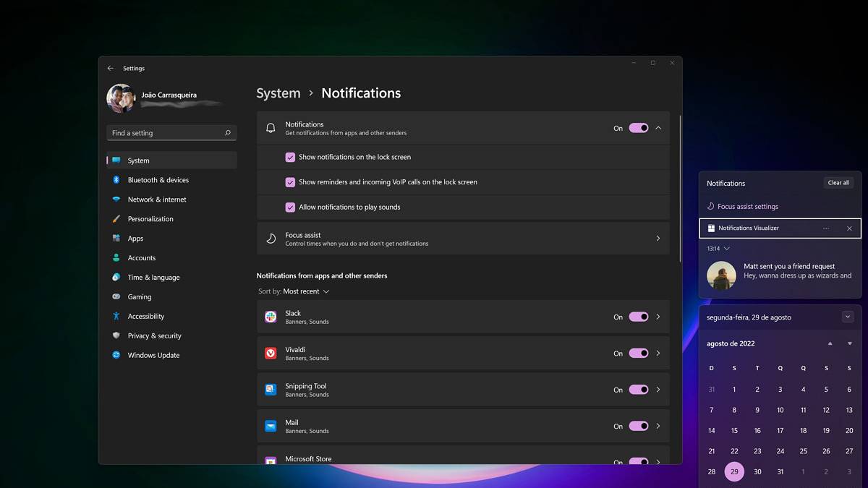The image size is (868, 488).
Task: Click the Vivaldi browser icon
Action: (x=271, y=354)
